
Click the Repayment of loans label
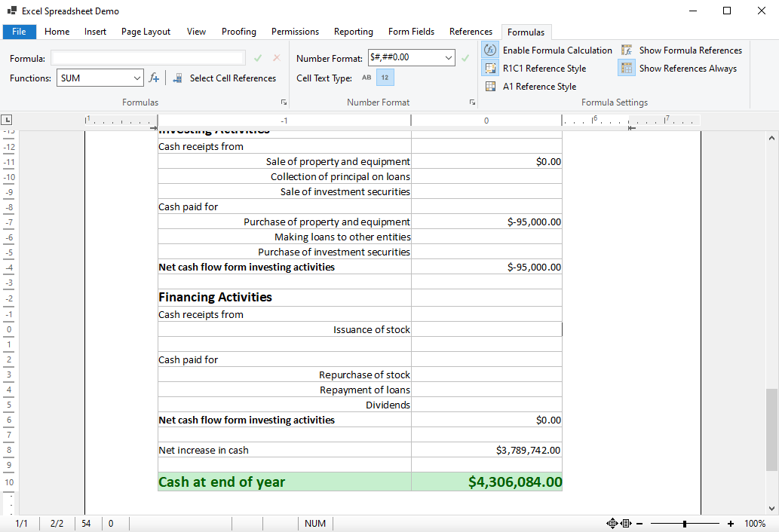365,390
